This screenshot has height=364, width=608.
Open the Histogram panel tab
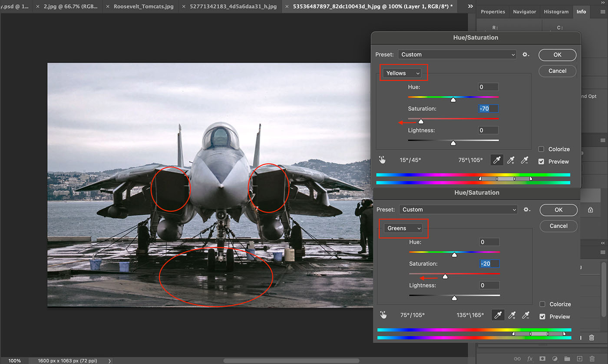[x=556, y=12]
